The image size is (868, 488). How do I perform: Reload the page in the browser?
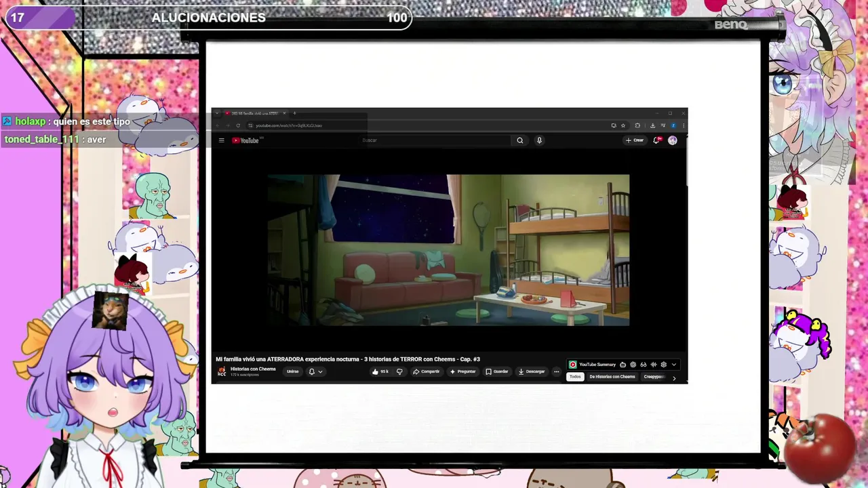tap(238, 125)
